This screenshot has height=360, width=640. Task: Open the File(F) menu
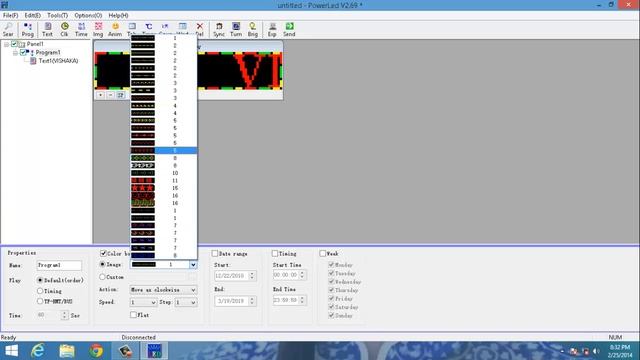tap(11, 15)
